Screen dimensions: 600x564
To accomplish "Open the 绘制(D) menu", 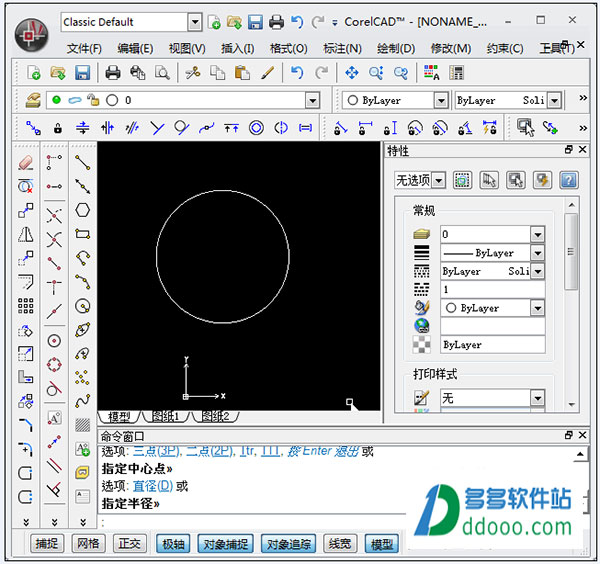I will click(396, 49).
